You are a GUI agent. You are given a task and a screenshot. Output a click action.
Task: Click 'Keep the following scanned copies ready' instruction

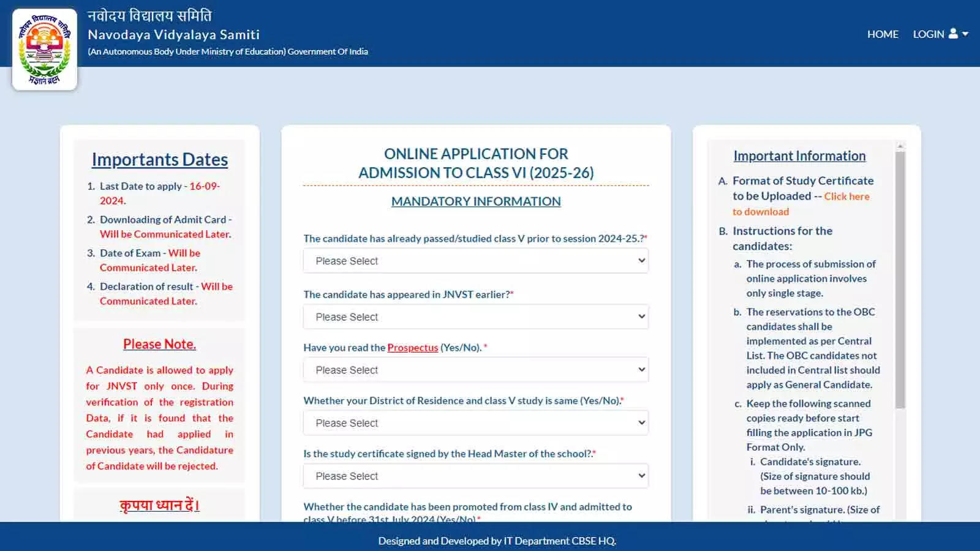[809, 425]
